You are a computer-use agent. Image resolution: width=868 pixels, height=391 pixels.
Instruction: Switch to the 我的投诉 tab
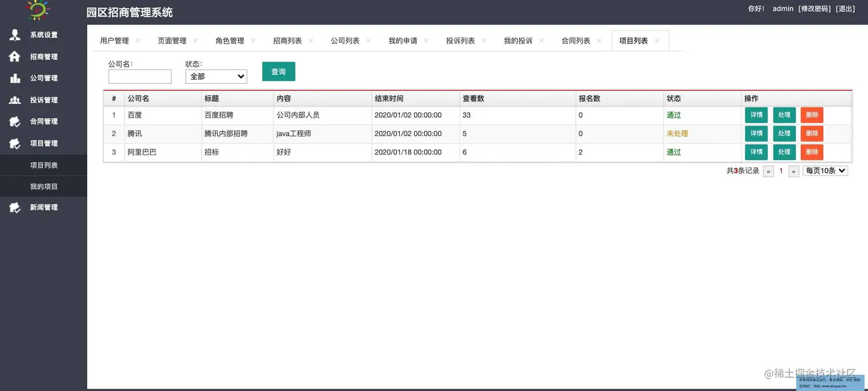pyautogui.click(x=518, y=41)
